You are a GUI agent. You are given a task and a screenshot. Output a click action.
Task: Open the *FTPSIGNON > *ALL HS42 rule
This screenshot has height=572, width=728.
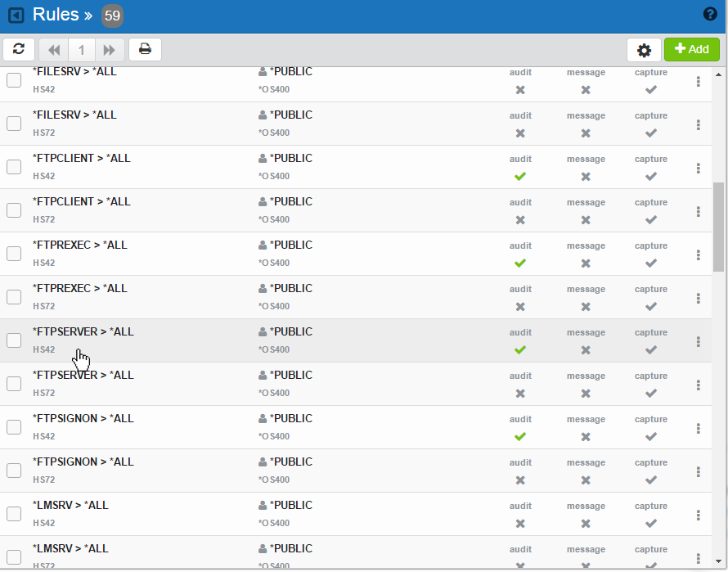[x=83, y=418]
